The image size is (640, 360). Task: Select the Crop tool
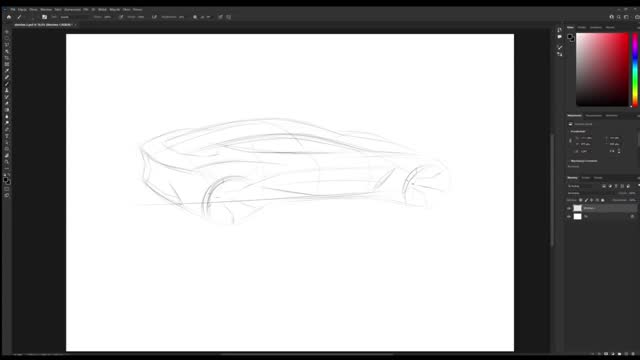pyautogui.click(x=7, y=58)
